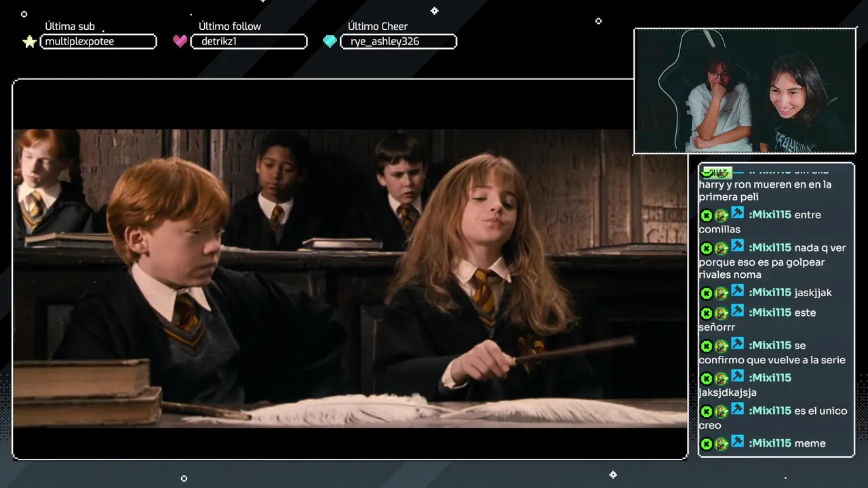Open Mixi115 username on 'jaskjjak' message

click(770, 293)
